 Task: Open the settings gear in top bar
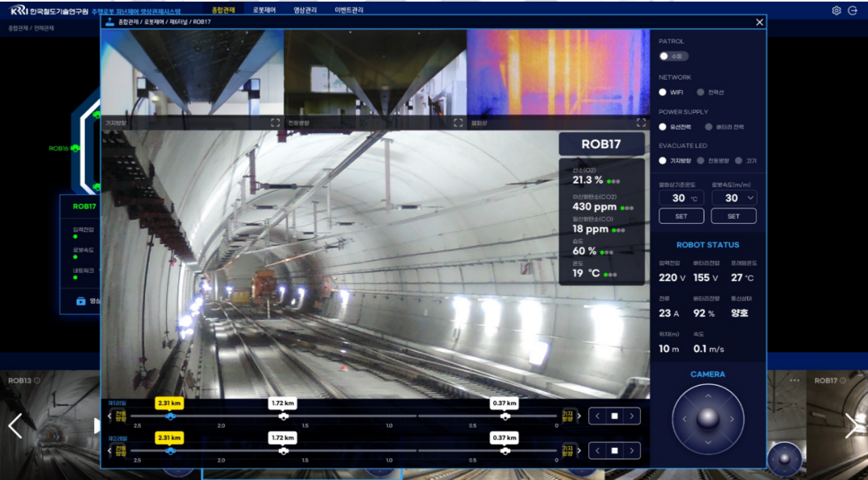[837, 10]
